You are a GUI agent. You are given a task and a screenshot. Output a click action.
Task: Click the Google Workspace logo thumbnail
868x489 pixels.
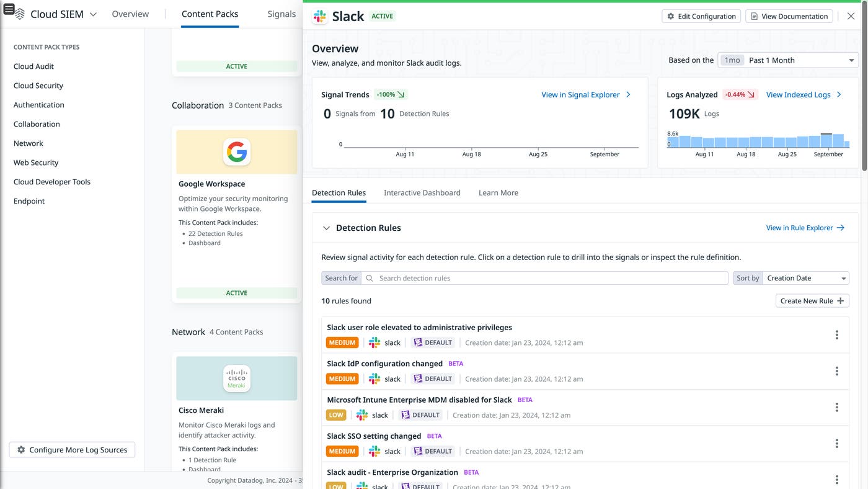point(237,152)
